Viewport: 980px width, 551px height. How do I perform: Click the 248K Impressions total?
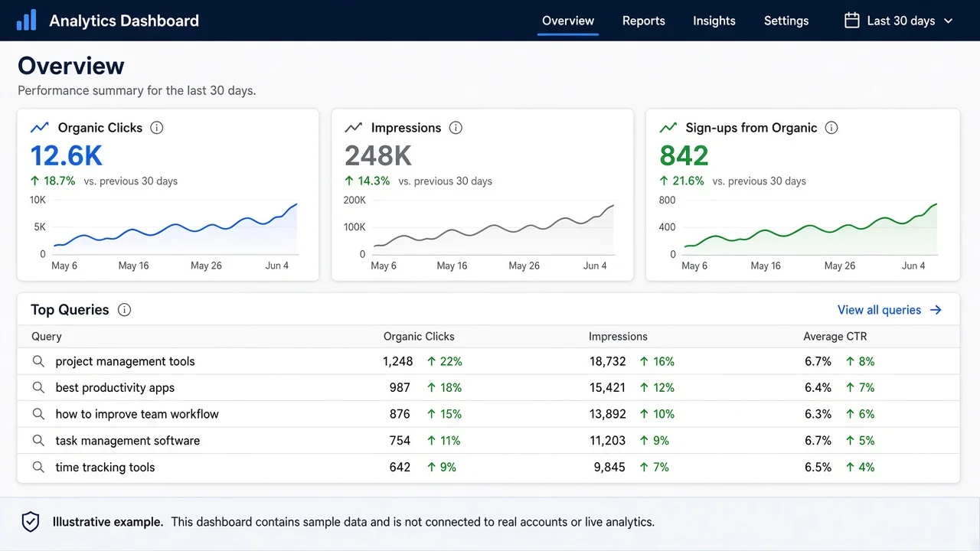coord(378,156)
